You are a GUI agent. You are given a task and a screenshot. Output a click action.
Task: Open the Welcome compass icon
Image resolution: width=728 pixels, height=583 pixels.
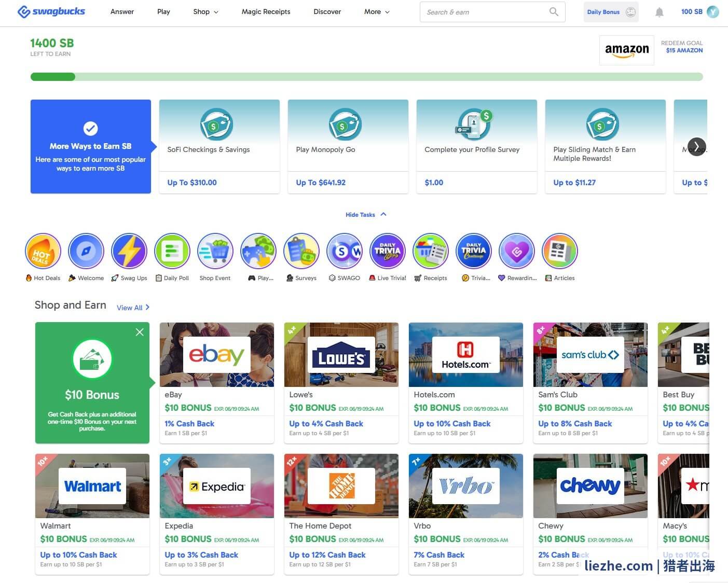click(x=86, y=251)
